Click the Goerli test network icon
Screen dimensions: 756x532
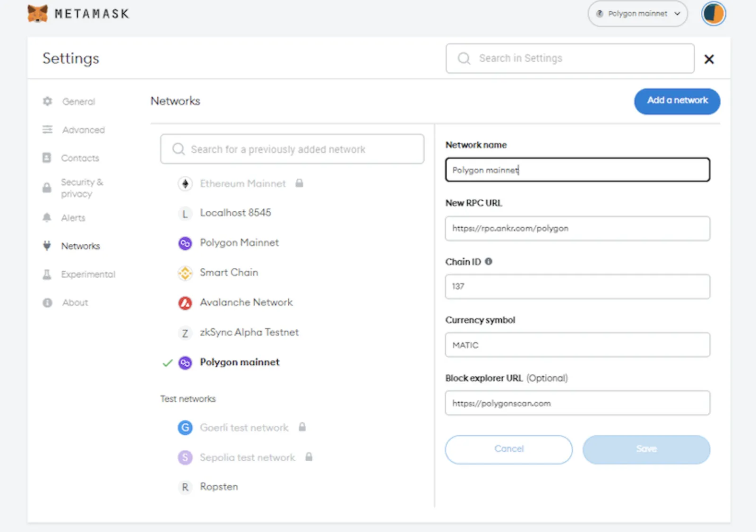tap(185, 428)
